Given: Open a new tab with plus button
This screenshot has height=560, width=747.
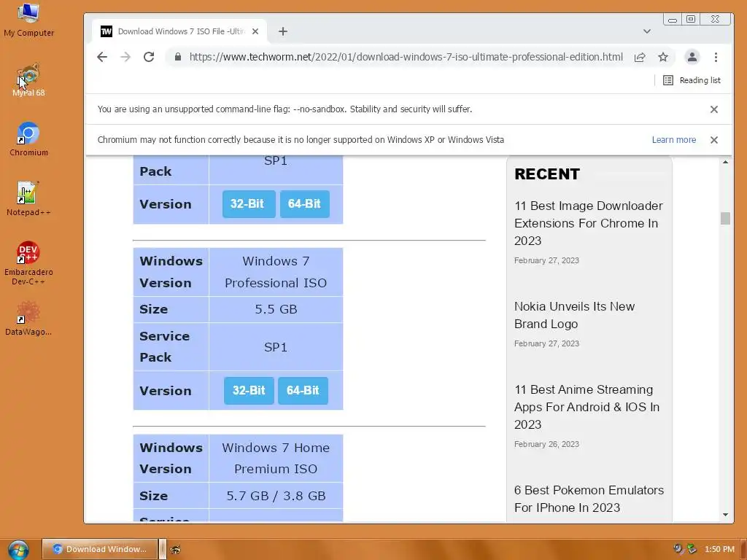Looking at the screenshot, I should [x=283, y=31].
